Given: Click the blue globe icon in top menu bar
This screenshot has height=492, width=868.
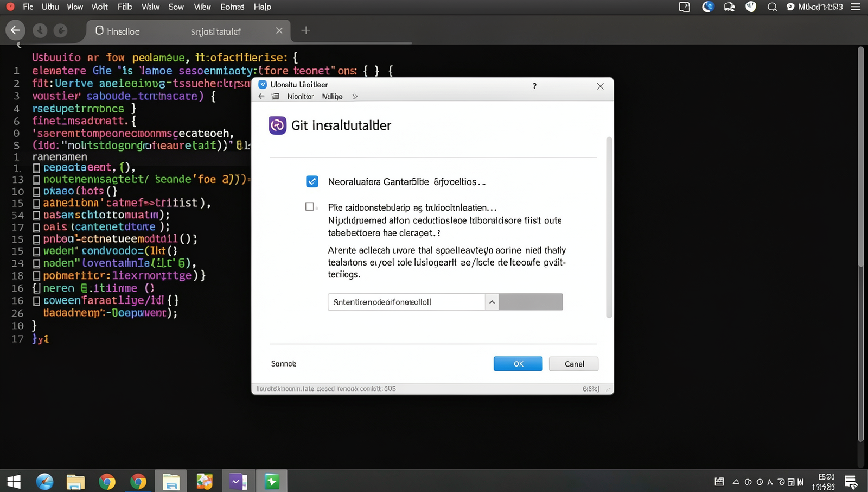Looking at the screenshot, I should (x=708, y=7).
